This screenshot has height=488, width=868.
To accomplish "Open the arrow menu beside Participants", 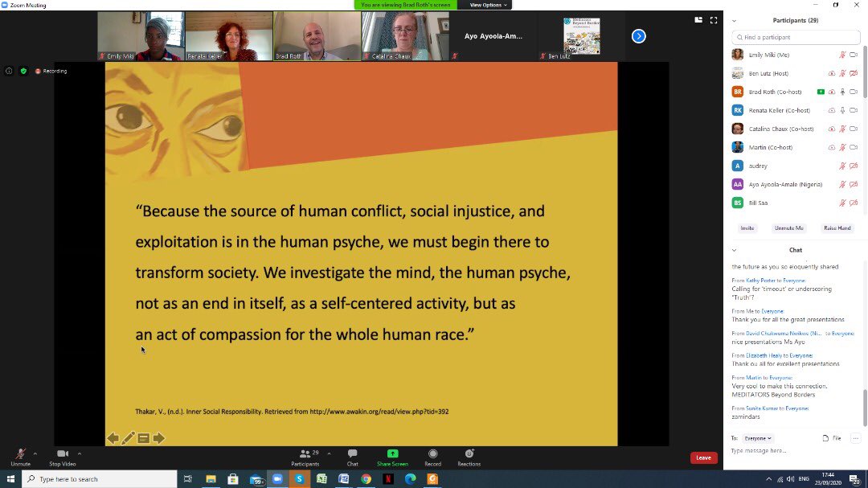I will click(329, 453).
